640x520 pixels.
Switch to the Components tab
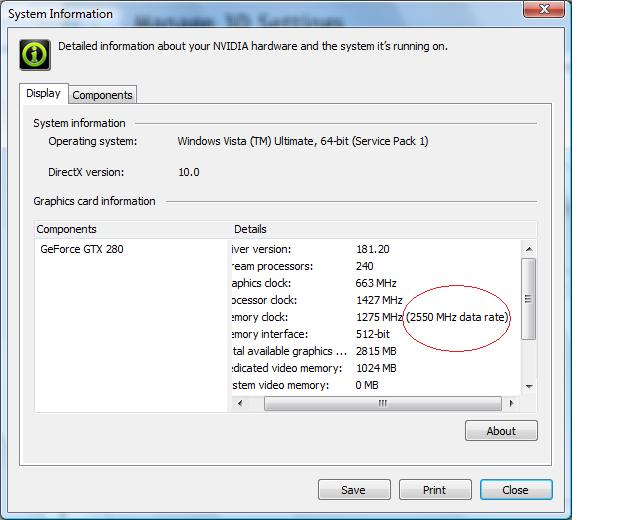point(102,95)
